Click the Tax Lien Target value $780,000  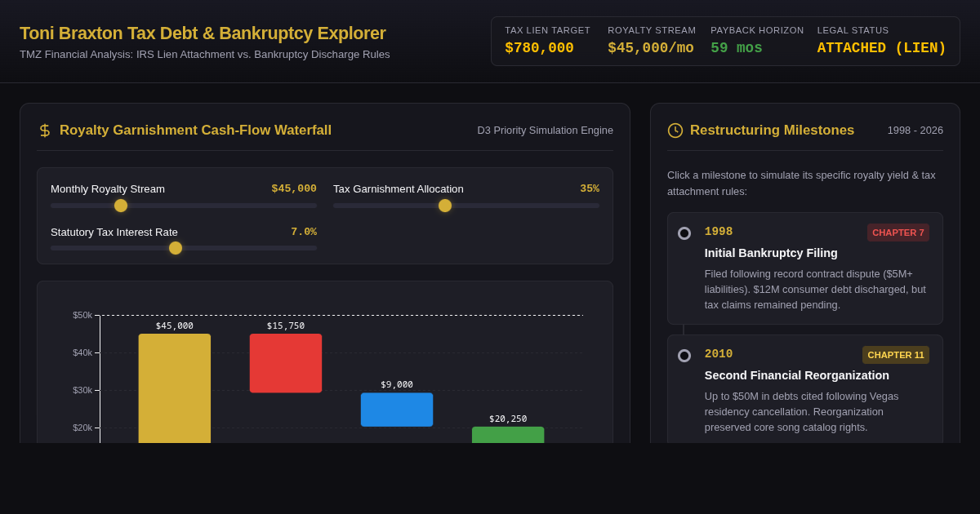(539, 48)
